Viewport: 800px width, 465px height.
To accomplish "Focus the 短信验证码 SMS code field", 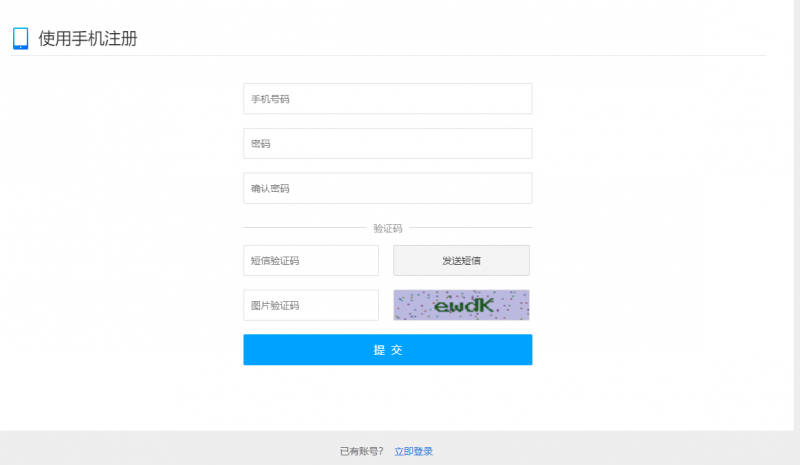I will [x=311, y=260].
